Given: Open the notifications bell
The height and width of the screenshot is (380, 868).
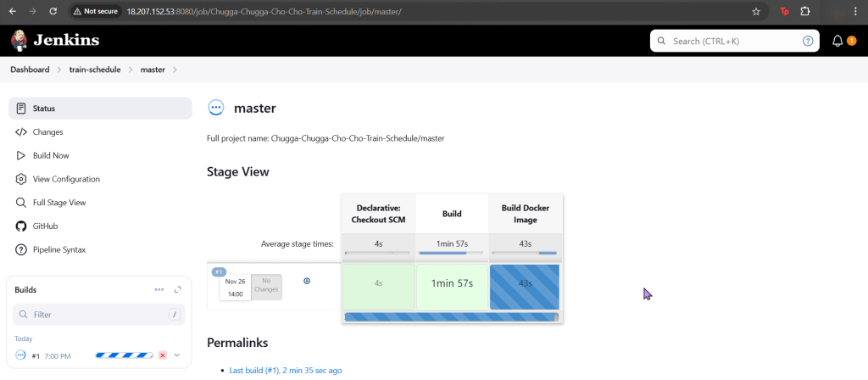Looking at the screenshot, I should coord(837,41).
